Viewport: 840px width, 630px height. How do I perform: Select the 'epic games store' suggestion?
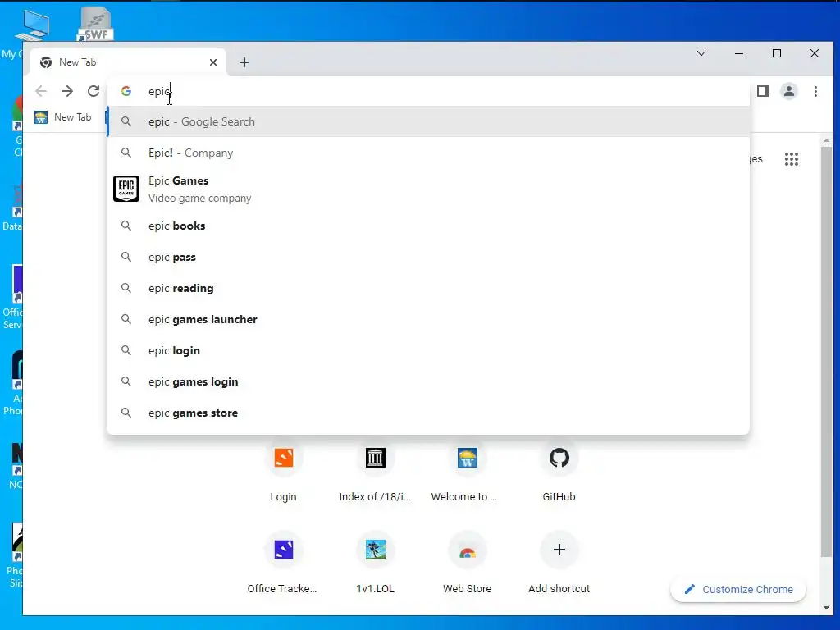point(428,413)
